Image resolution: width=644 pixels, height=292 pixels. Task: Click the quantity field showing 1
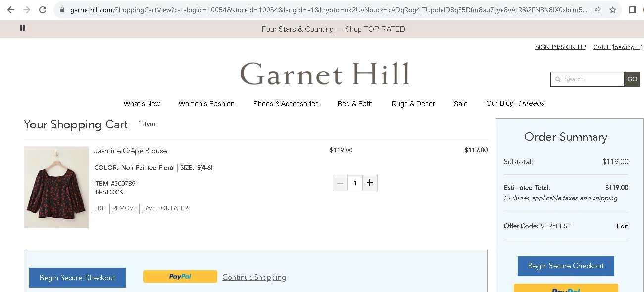click(x=355, y=183)
